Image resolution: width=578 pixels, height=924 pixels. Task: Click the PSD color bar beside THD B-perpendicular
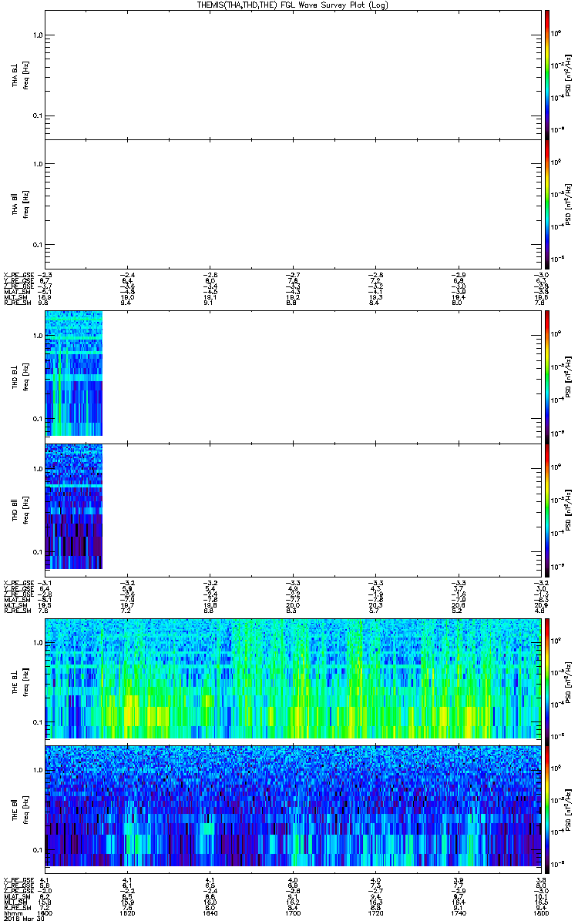tap(547, 377)
